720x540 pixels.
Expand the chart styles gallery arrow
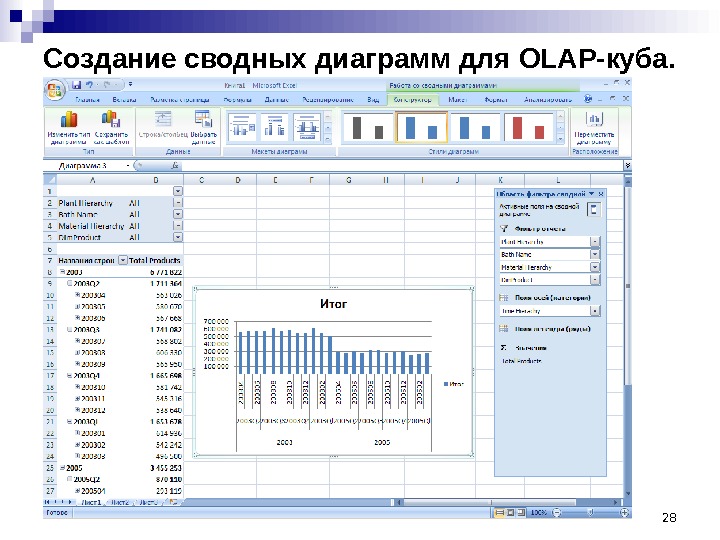(560, 138)
